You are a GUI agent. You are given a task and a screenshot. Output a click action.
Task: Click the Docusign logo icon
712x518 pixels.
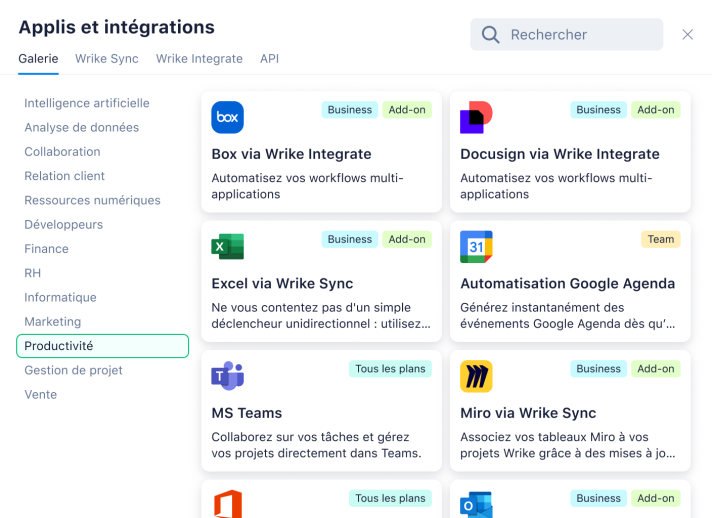(x=476, y=117)
